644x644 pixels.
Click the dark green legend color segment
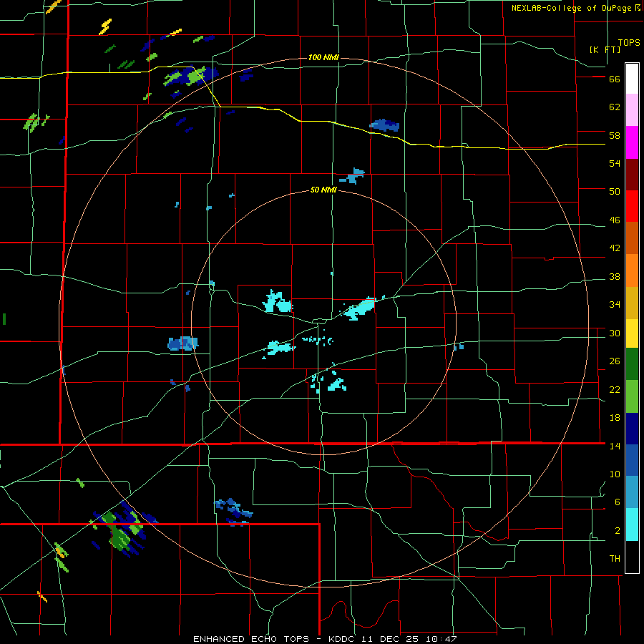click(632, 364)
